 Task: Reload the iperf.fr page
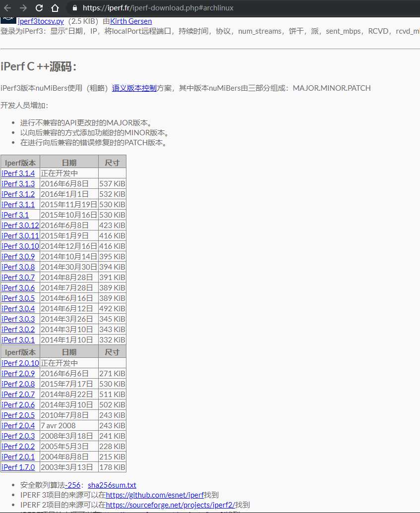pos(39,8)
